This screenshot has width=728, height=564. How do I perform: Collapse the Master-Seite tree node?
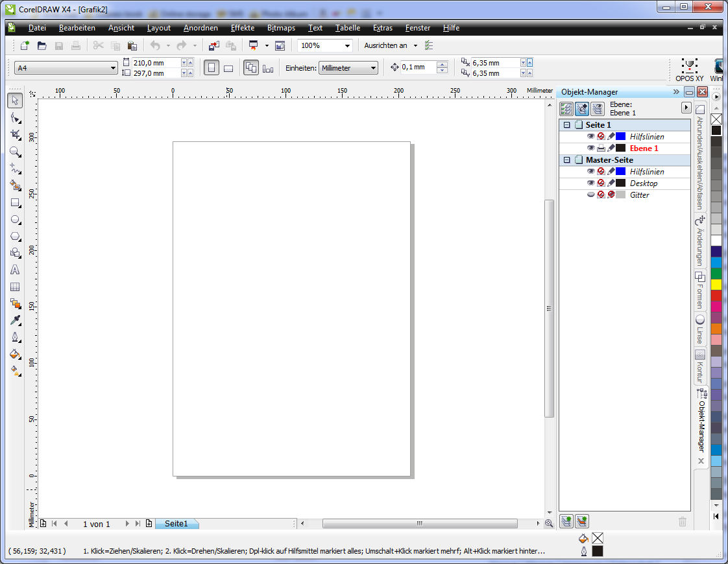(x=566, y=160)
